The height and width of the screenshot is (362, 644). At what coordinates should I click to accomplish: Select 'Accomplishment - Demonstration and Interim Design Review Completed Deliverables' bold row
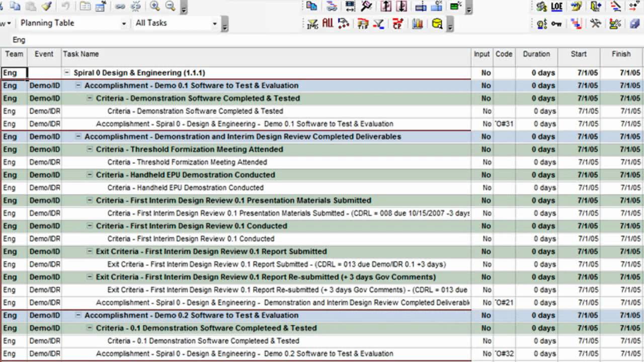(x=322, y=137)
